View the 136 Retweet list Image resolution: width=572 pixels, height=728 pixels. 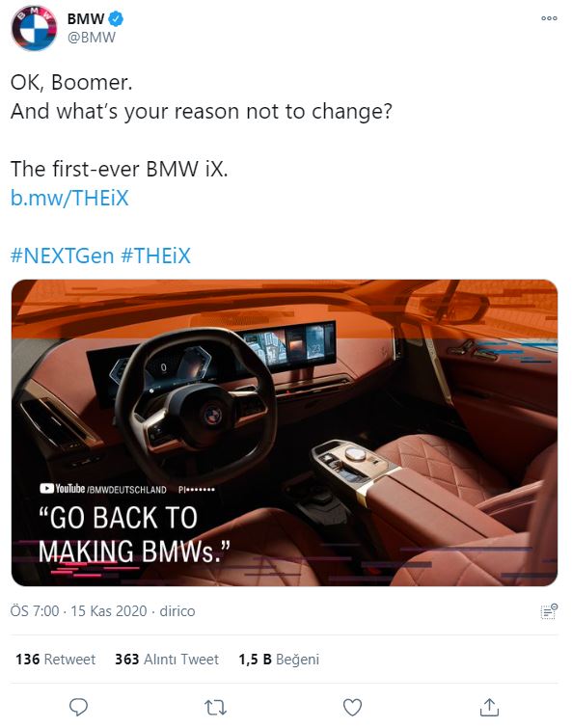point(55,660)
